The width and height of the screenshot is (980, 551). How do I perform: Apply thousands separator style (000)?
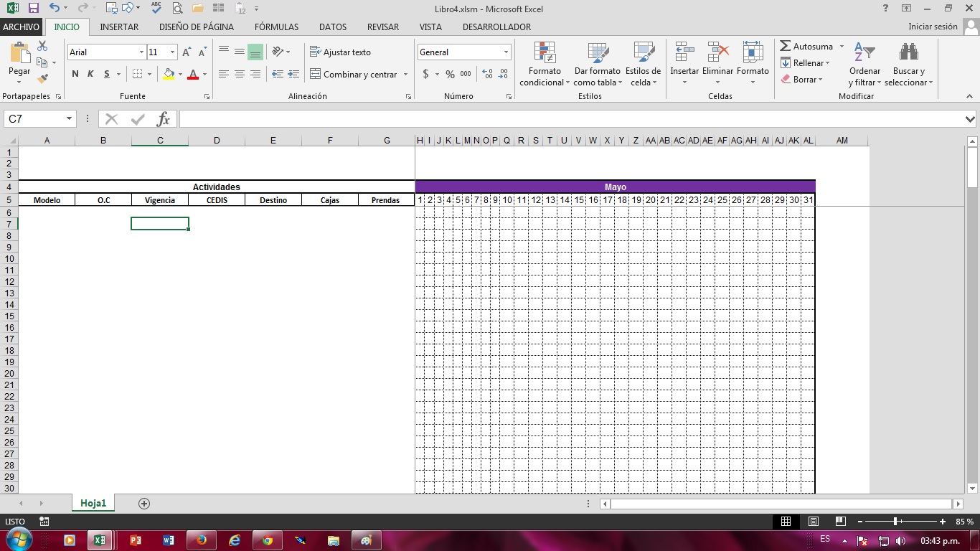[x=466, y=74]
